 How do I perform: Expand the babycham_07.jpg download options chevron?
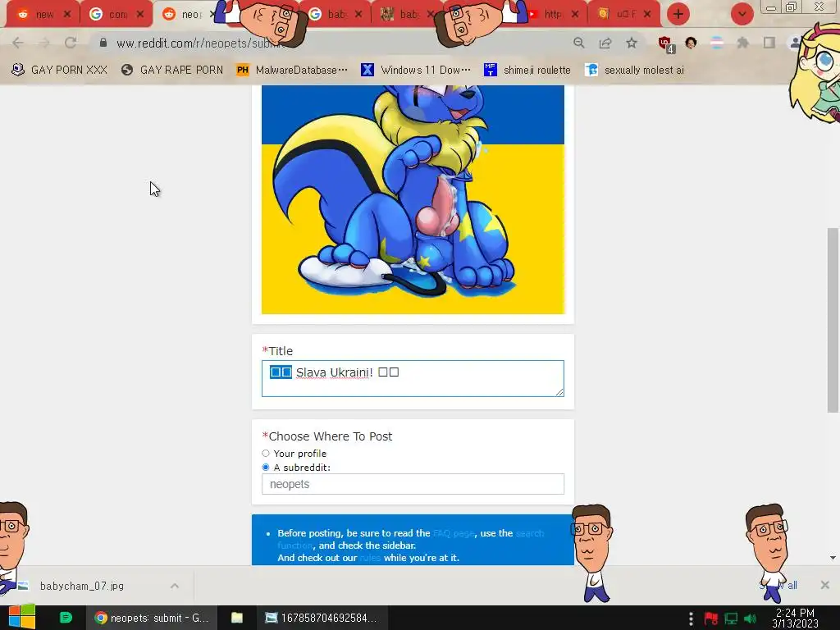175,586
